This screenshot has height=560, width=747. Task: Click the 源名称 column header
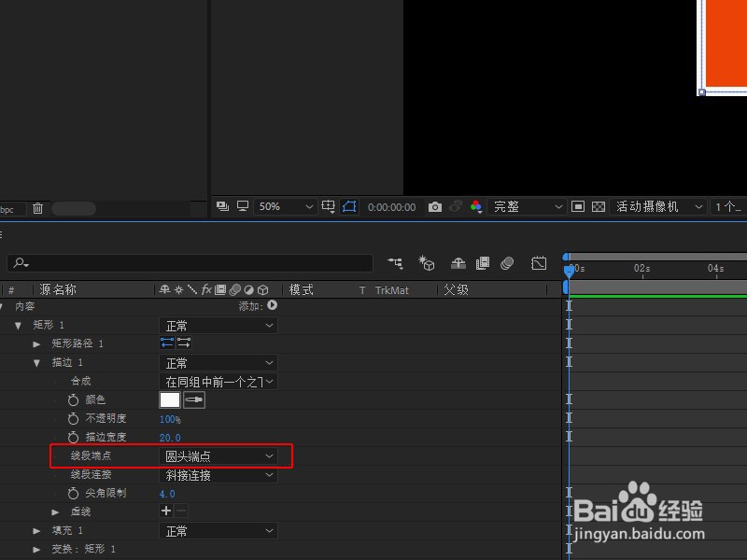[58, 289]
